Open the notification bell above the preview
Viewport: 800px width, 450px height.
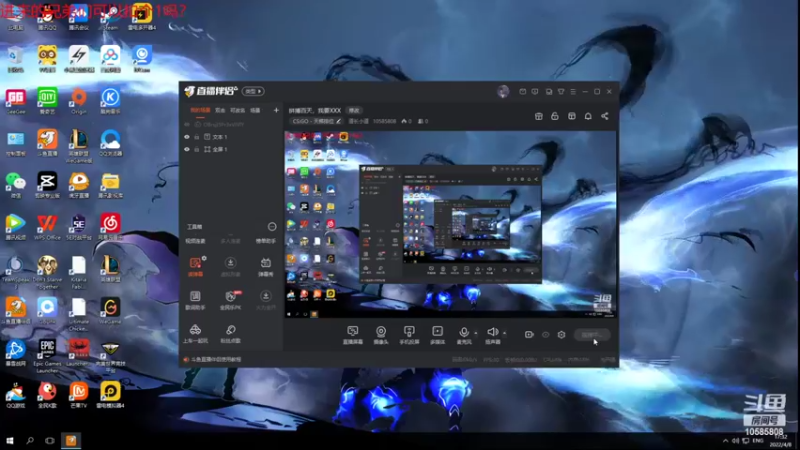click(588, 116)
